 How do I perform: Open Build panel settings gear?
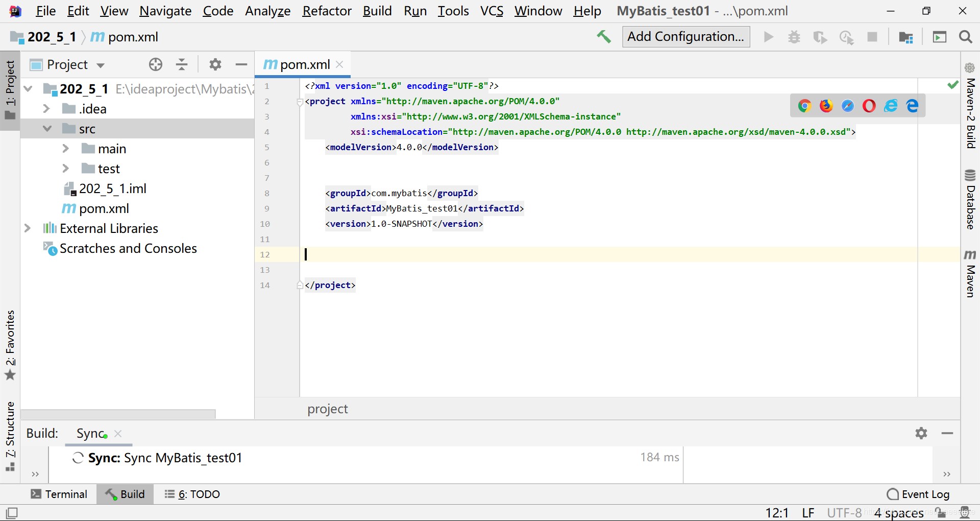[921, 433]
